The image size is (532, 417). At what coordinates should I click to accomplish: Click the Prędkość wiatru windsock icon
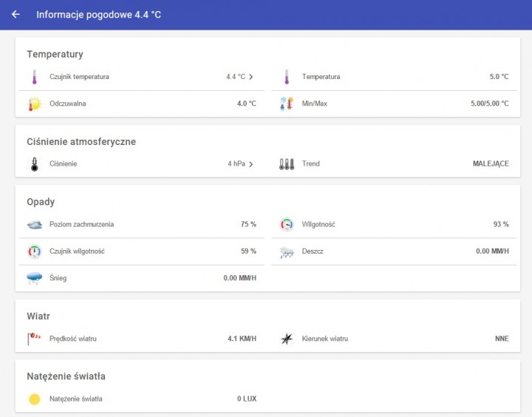(x=34, y=339)
